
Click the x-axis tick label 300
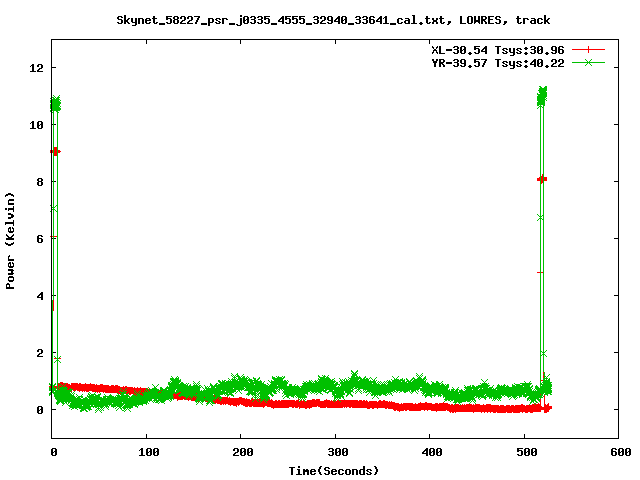pyautogui.click(x=338, y=452)
